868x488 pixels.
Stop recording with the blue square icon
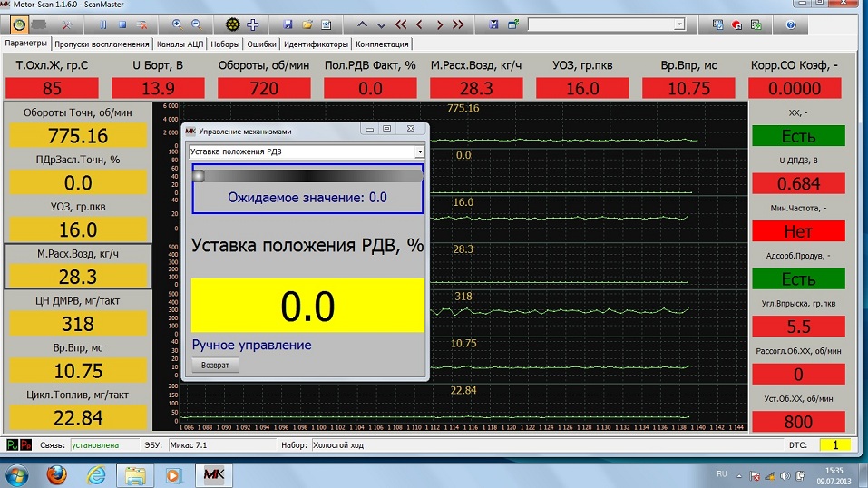[122, 24]
